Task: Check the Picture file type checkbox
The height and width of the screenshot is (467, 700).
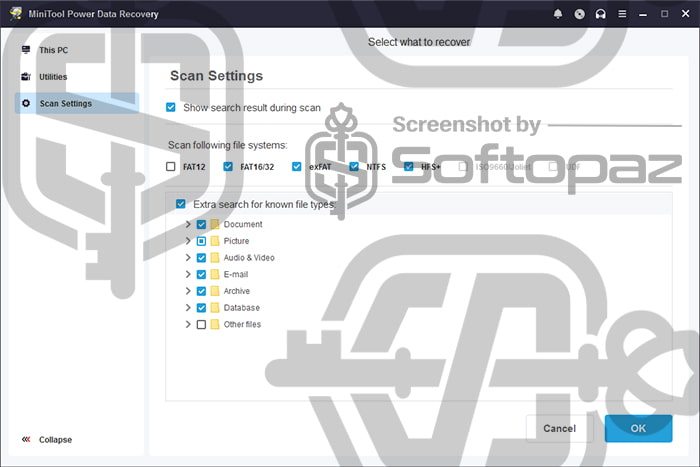Action: point(201,241)
